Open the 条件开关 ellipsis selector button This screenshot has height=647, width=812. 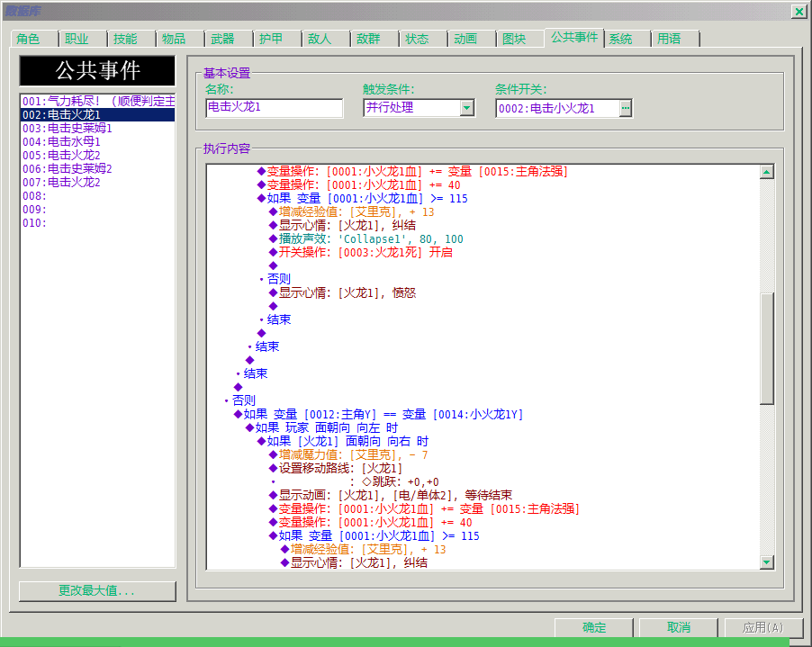click(x=626, y=108)
